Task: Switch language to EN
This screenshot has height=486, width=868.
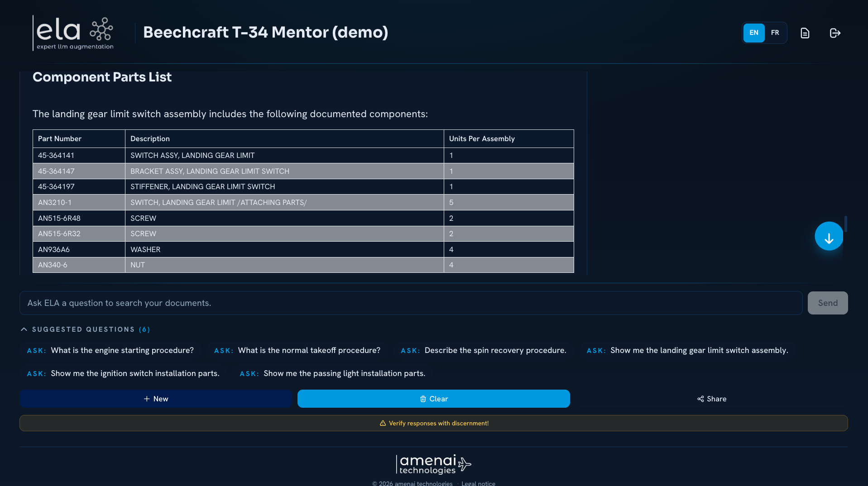Action: tap(754, 33)
